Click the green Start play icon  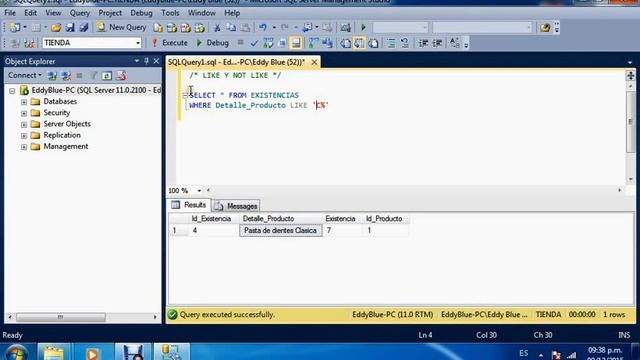coord(363,28)
